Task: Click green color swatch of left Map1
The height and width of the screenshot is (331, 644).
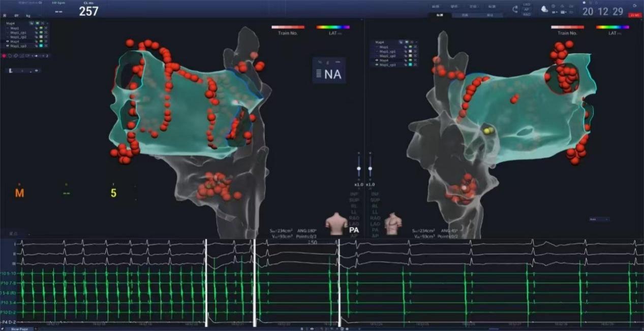Action: pos(41,28)
